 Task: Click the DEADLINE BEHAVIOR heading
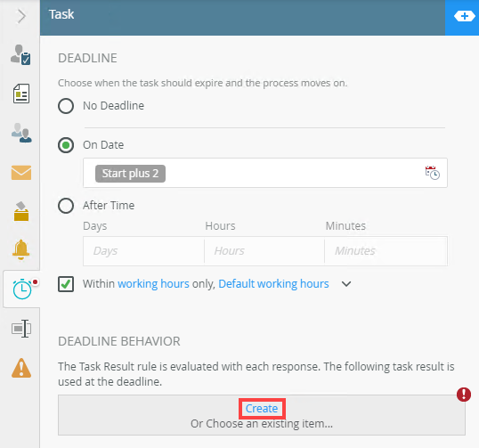coord(119,341)
